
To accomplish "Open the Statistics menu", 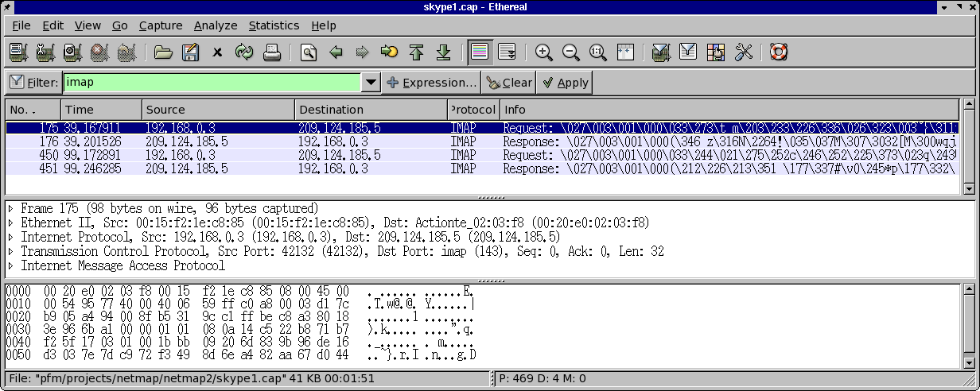I will pos(274,25).
